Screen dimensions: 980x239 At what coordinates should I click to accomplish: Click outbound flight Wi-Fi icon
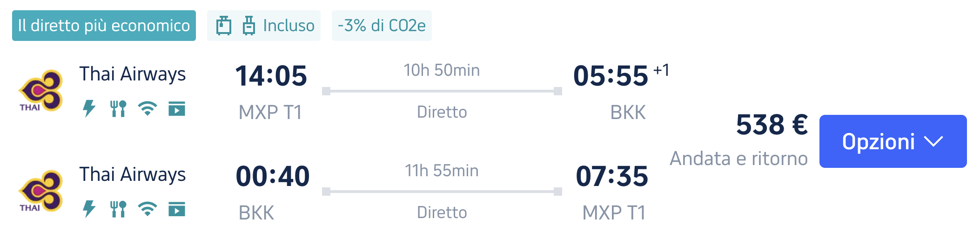[148, 109]
